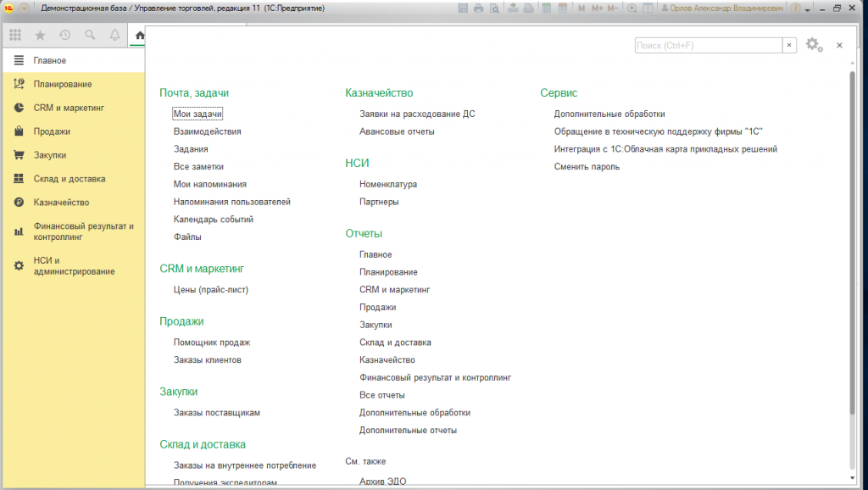Click the 1C logo icon
868x490 pixels.
point(8,8)
